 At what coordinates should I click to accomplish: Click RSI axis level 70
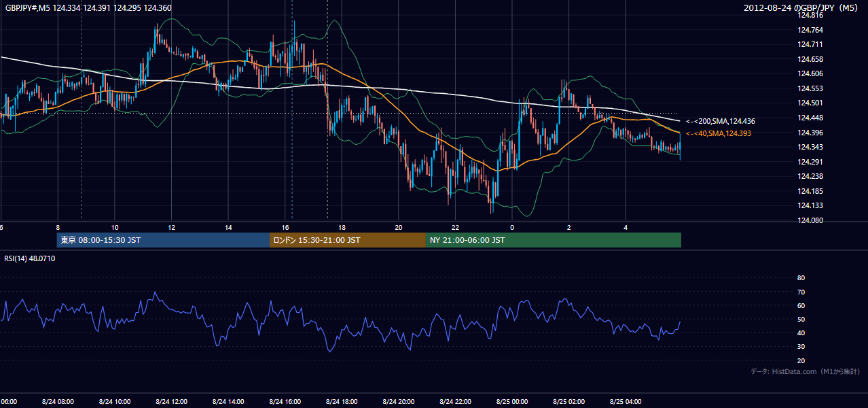coord(801,292)
